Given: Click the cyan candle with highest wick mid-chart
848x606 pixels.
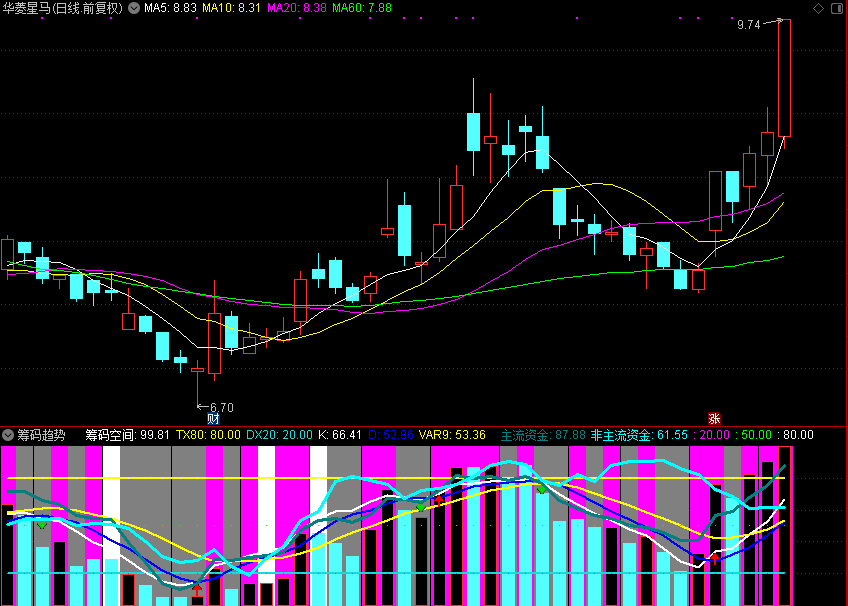Looking at the screenshot, I should pyautogui.click(x=473, y=127).
